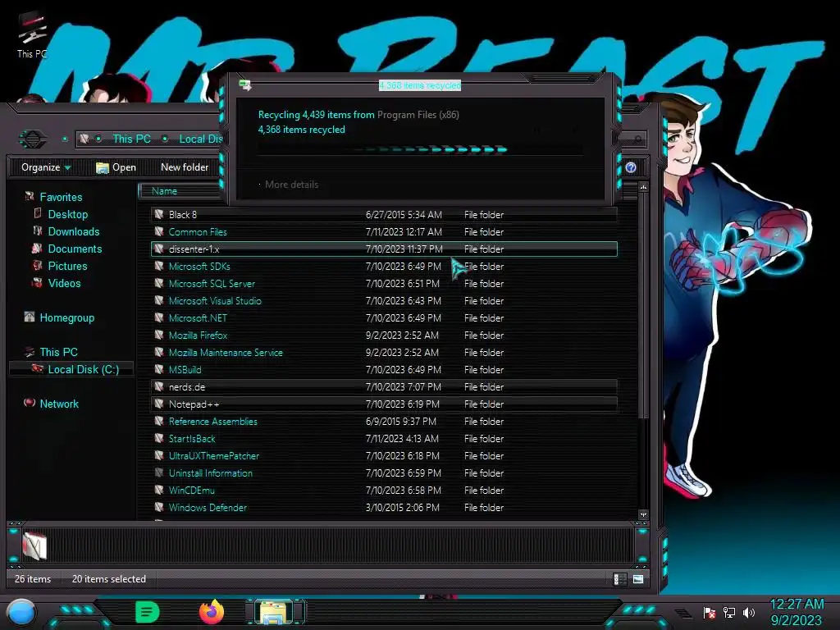This screenshot has width=840, height=630.
Task: Select Desktop in Favorites
Action: point(68,214)
